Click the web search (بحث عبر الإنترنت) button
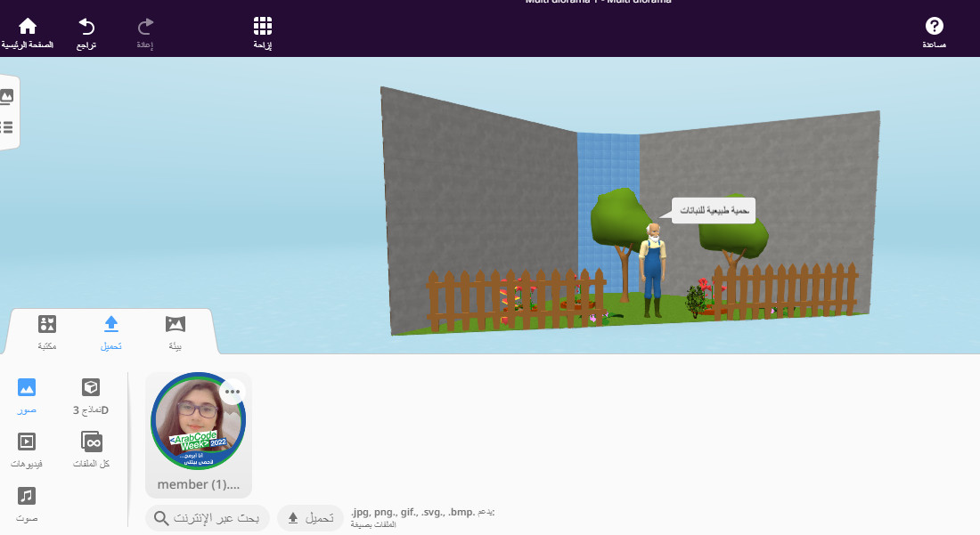 click(x=207, y=518)
